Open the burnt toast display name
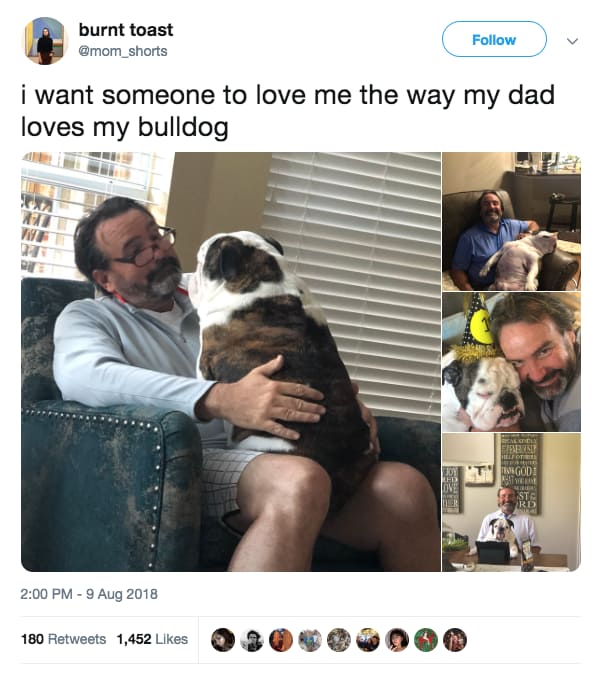Viewport: 597px width, 674px height. click(126, 30)
